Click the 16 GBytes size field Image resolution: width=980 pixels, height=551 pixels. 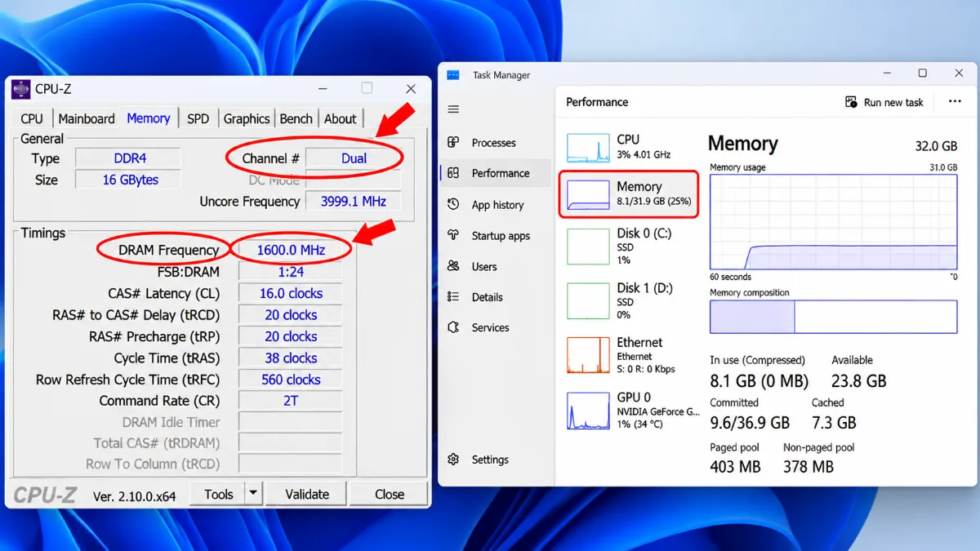pyautogui.click(x=128, y=180)
